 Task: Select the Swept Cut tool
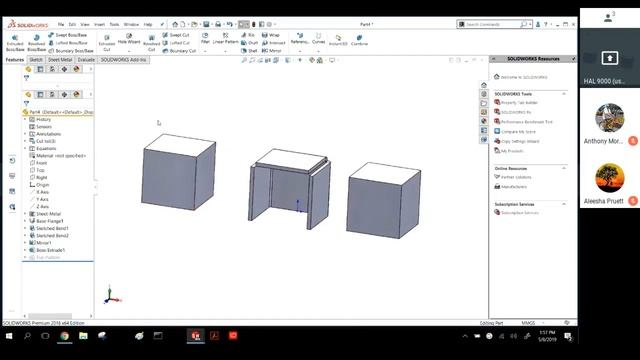pyautogui.click(x=176, y=35)
